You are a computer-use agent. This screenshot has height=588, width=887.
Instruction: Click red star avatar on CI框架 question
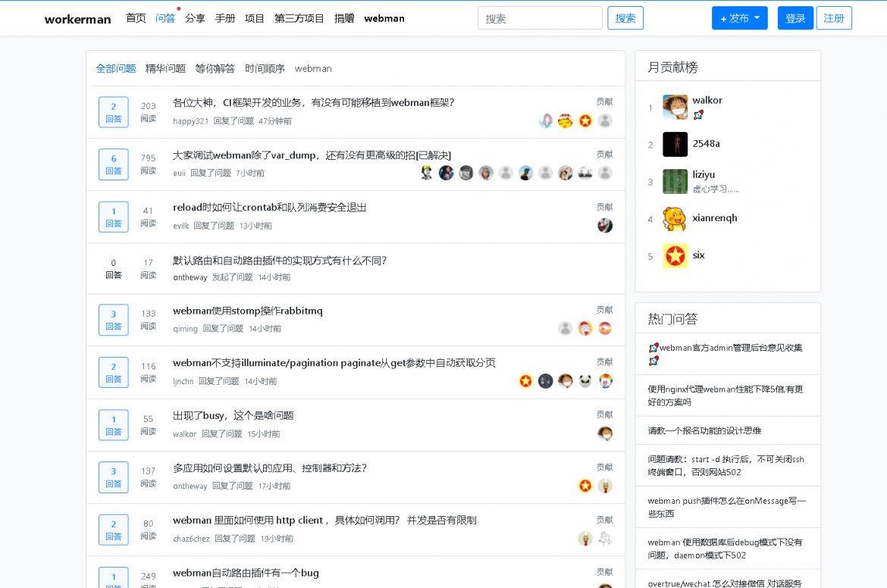pyautogui.click(x=585, y=120)
